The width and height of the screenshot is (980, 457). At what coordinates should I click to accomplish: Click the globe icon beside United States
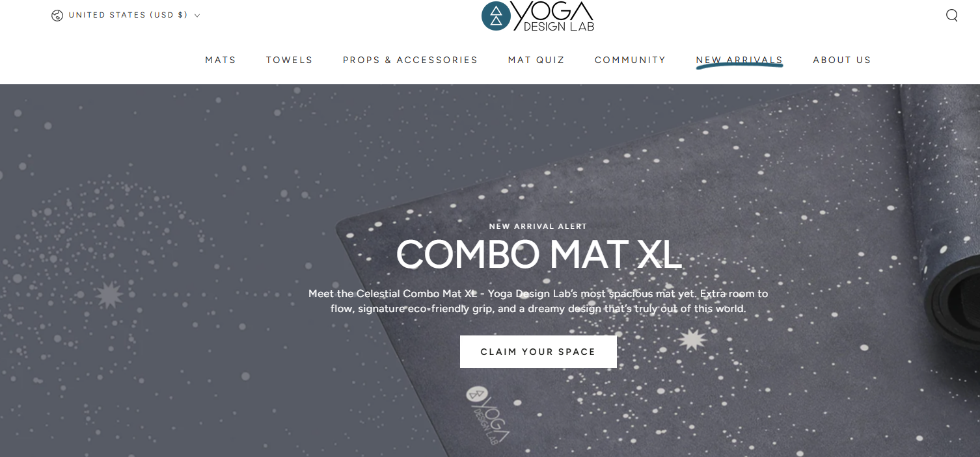[57, 15]
